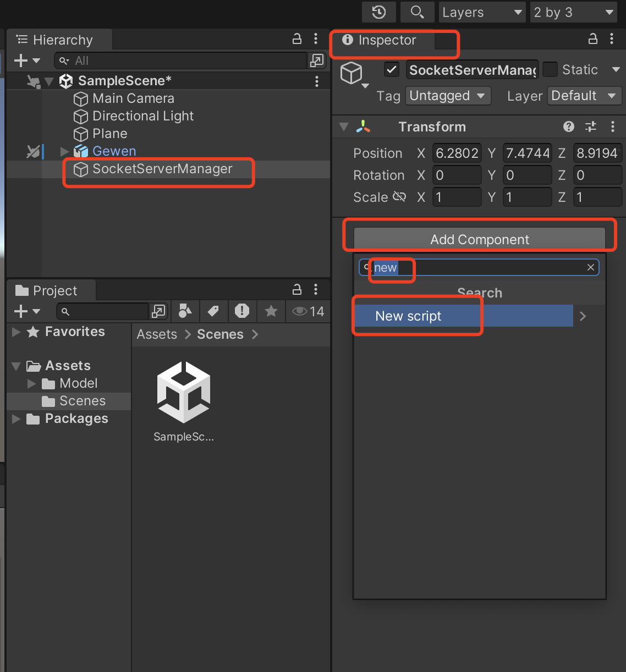Select Plane object in Hierarchy
Viewport: 626px width, 672px height.
(x=101, y=134)
